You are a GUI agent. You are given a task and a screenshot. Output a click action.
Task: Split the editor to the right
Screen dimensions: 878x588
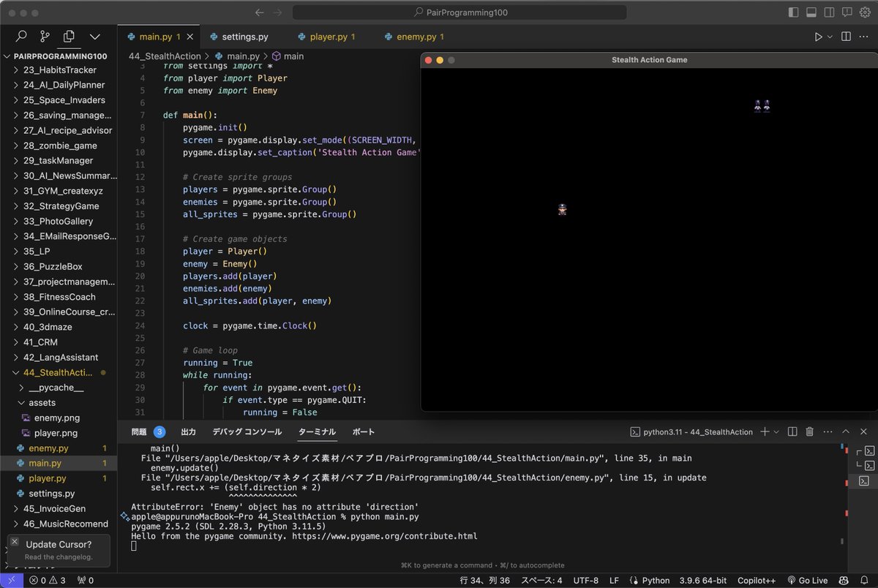846,37
